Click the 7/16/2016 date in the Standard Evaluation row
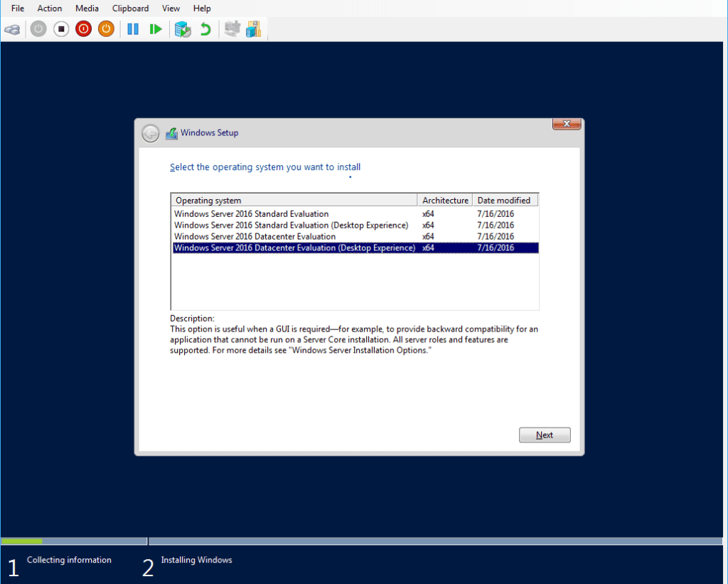 (x=496, y=213)
